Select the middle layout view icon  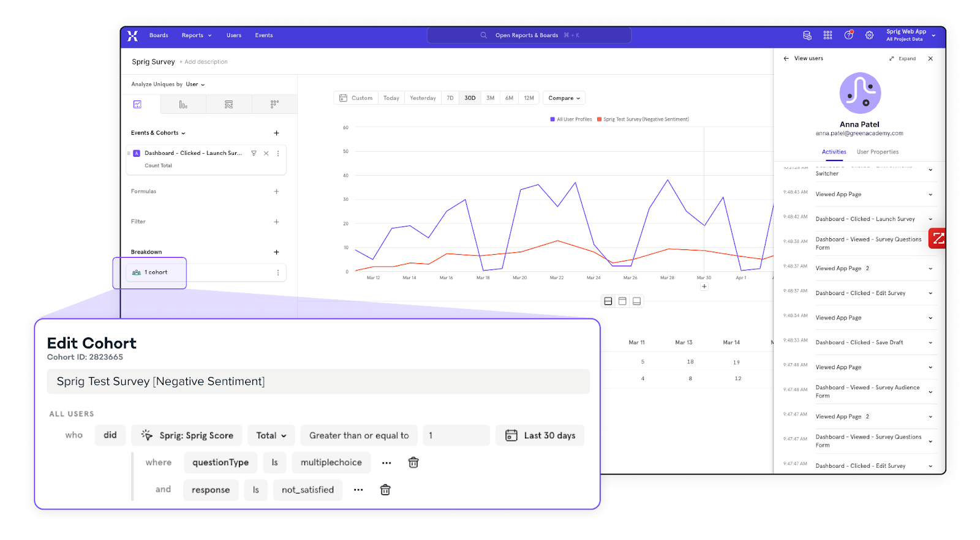click(622, 301)
